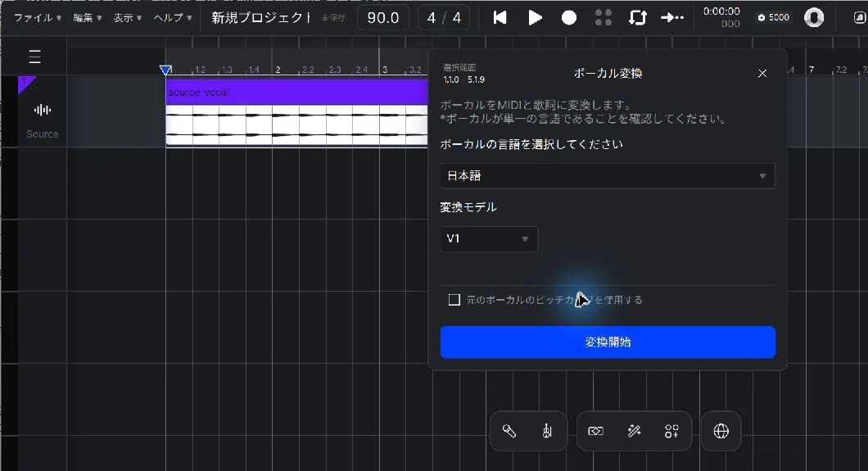Image resolution: width=868 pixels, height=471 pixels.
Task: Start playback with the Play button
Action: coord(535,18)
